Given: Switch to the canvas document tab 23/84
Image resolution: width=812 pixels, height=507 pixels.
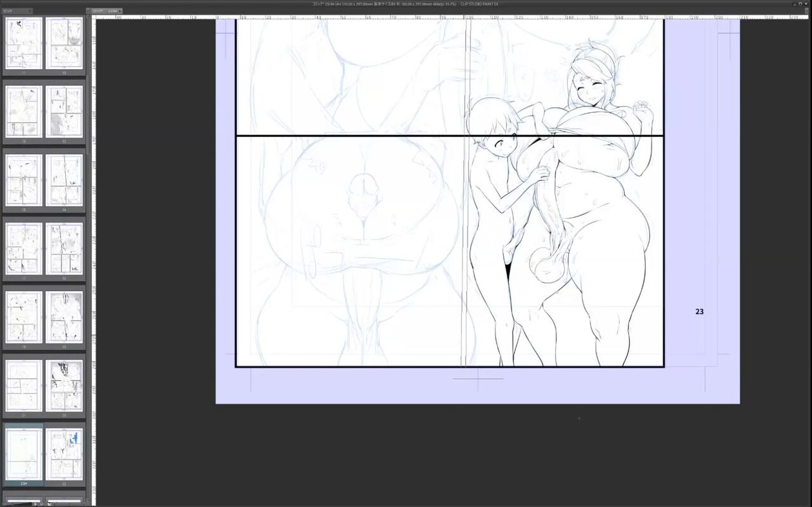Looking at the screenshot, I should pyautogui.click(x=105, y=11).
